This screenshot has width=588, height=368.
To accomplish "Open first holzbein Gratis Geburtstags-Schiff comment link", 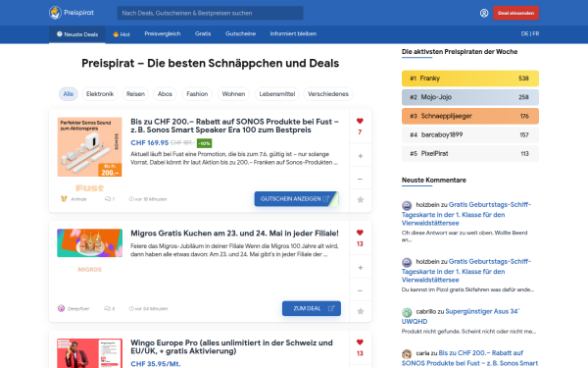I will coord(466,214).
